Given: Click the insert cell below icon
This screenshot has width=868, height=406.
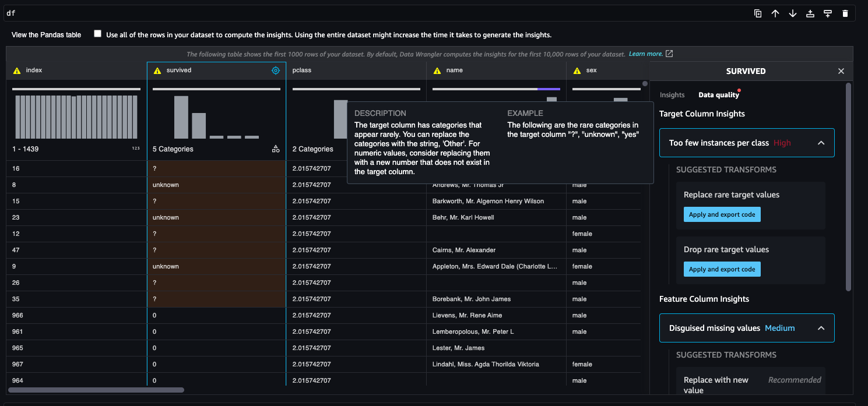Looking at the screenshot, I should point(827,13).
